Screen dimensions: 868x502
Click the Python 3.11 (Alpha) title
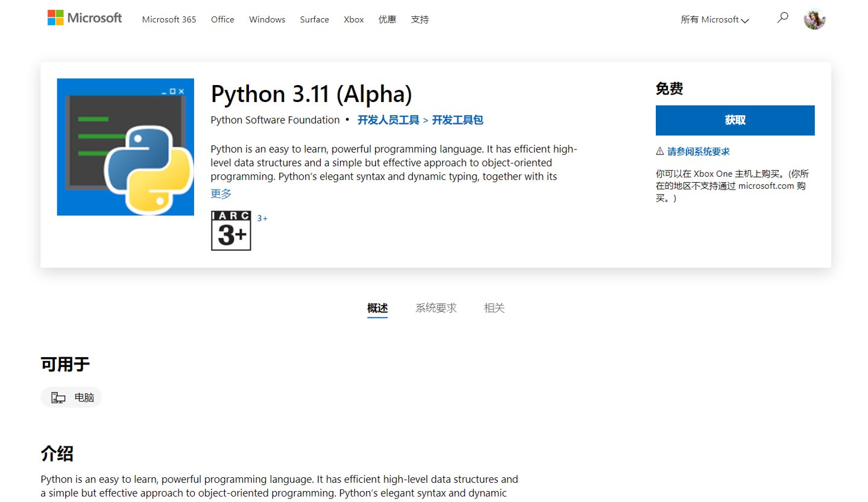[312, 94]
